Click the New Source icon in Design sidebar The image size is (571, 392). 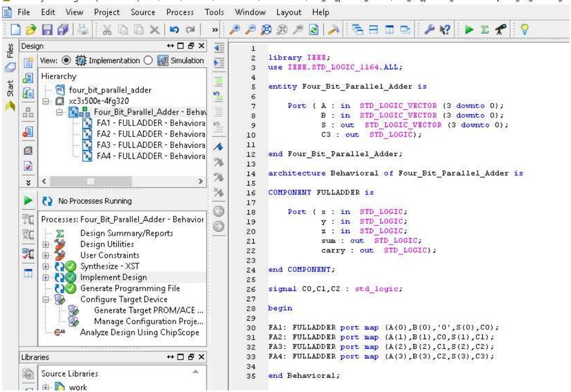[x=28, y=63]
